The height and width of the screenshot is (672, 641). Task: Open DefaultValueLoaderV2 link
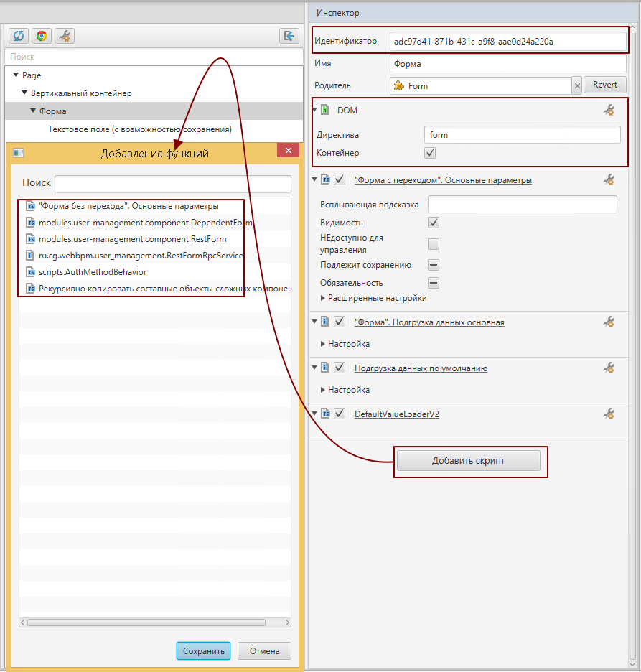(x=397, y=414)
